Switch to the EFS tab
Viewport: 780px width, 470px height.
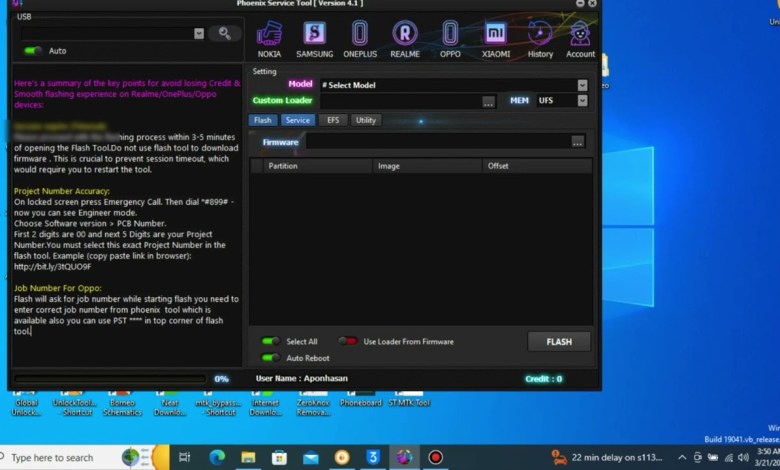333,120
